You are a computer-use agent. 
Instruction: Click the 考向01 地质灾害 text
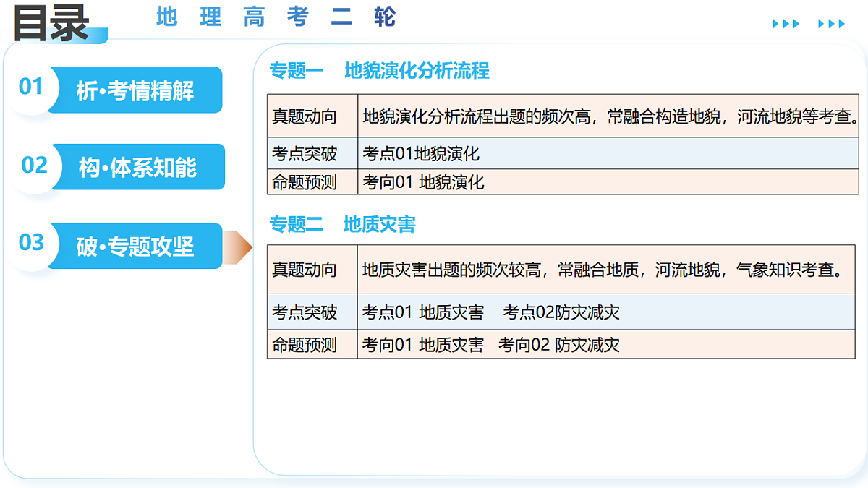click(x=423, y=345)
